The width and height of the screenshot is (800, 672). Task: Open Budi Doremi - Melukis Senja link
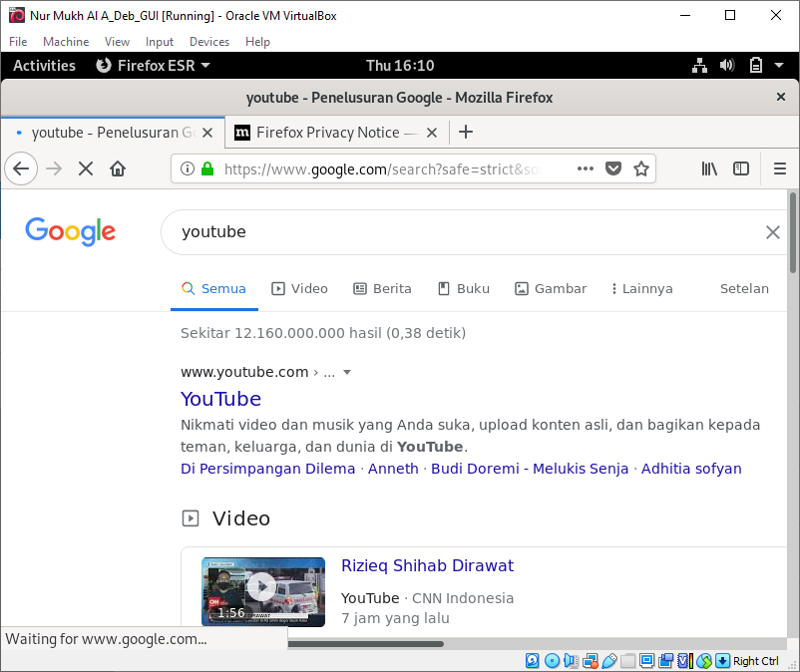pos(530,469)
